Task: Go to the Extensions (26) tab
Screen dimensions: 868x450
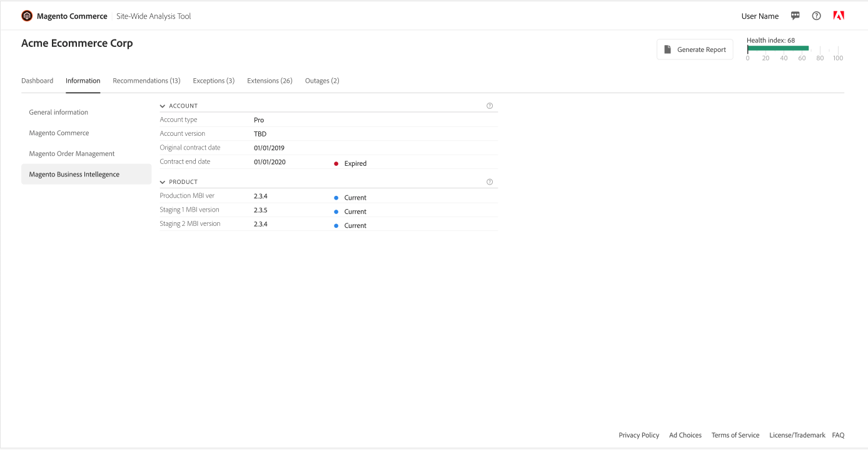Action: click(270, 81)
